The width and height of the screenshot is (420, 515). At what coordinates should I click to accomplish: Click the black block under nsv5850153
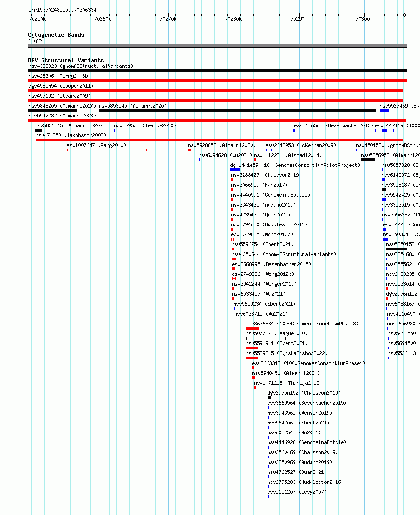pyautogui.click(x=397, y=249)
